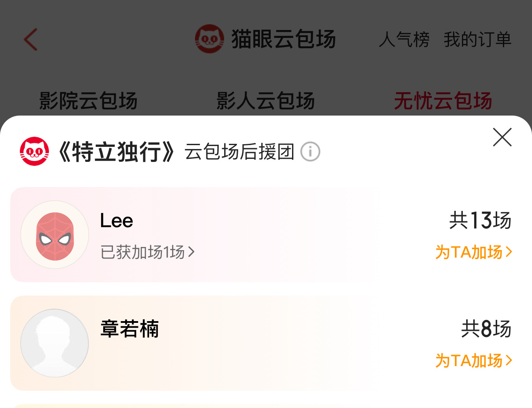
Task: Tap the name Lee in first card
Action: (116, 221)
